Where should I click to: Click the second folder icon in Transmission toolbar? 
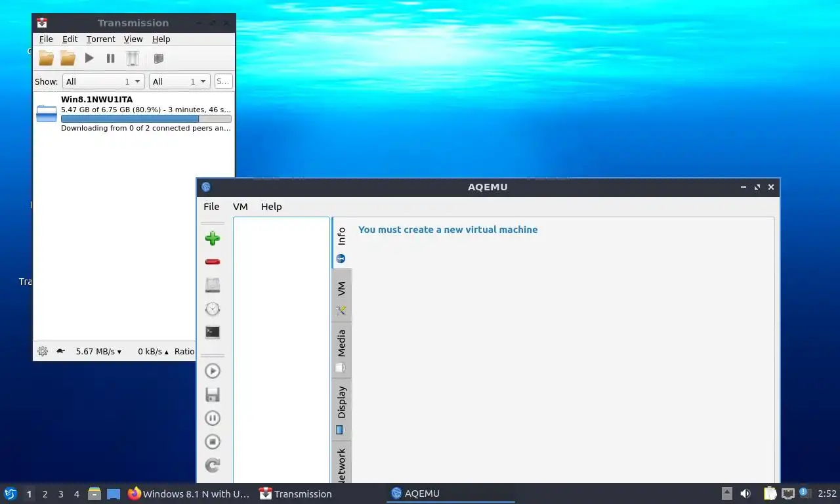click(x=68, y=58)
